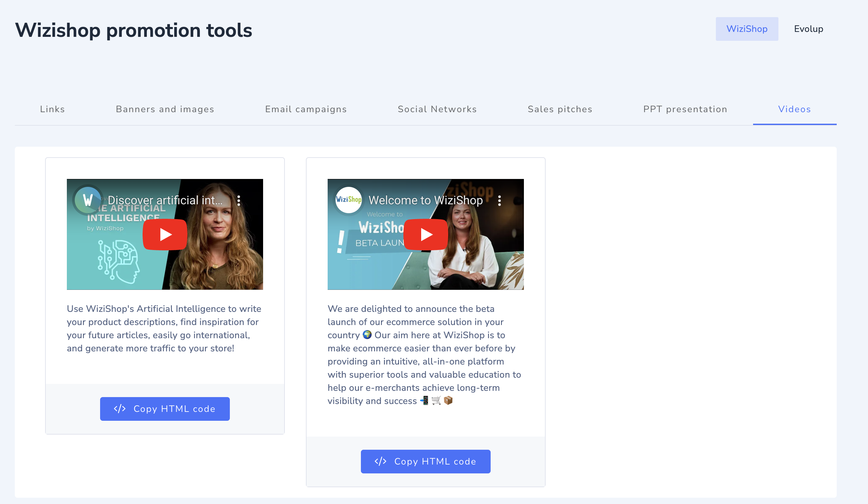This screenshot has width=868, height=504.
Task: Click the beta launch announcement description text
Action: (425, 355)
